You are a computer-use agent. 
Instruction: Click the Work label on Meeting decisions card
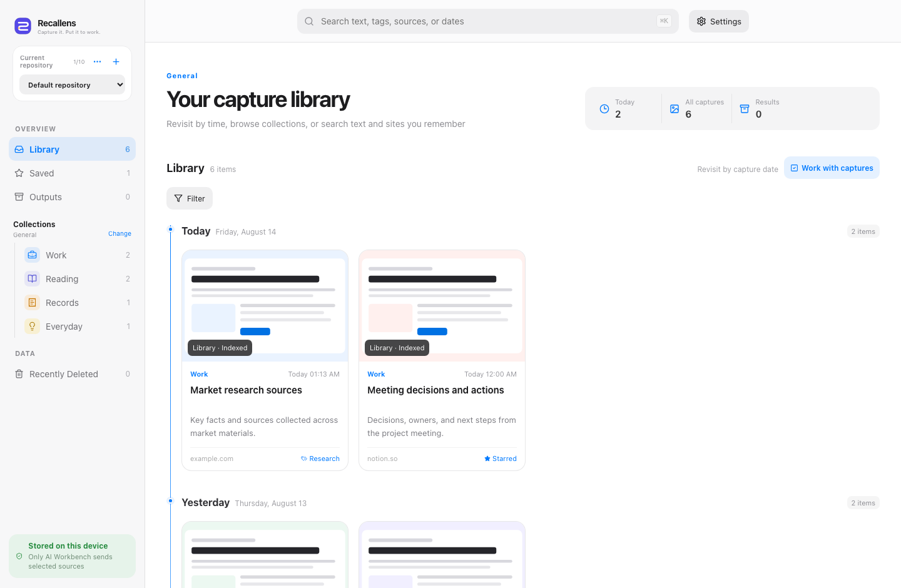(376, 374)
